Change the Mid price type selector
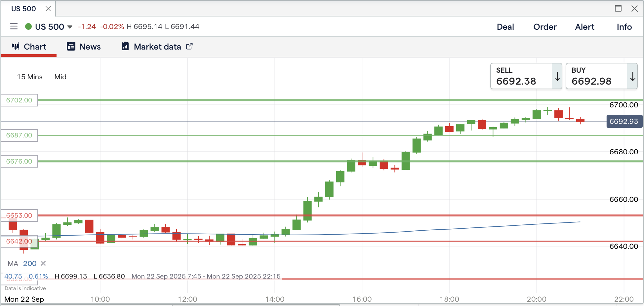The height and width of the screenshot is (306, 644). (x=60, y=77)
